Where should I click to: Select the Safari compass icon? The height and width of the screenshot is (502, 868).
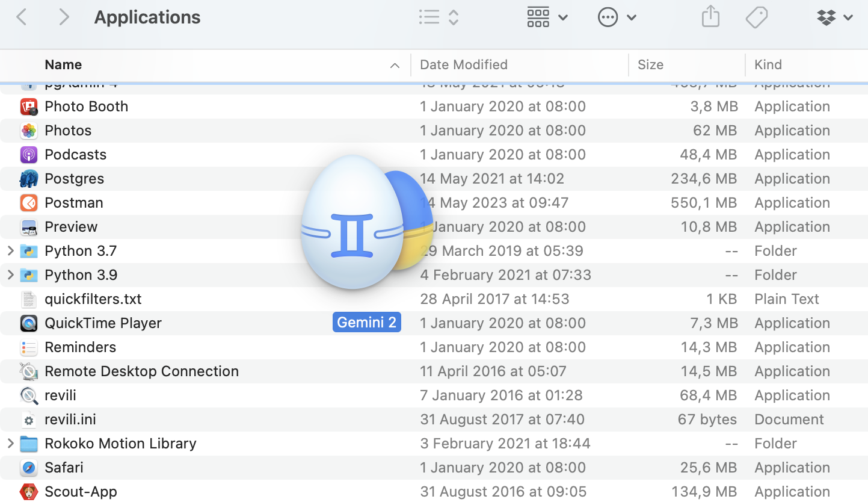click(29, 468)
